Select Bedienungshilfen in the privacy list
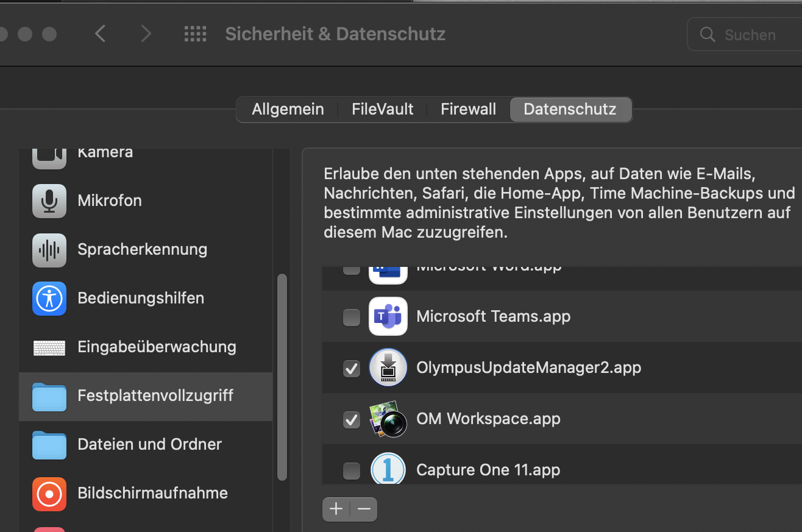802x532 pixels. tap(146, 298)
